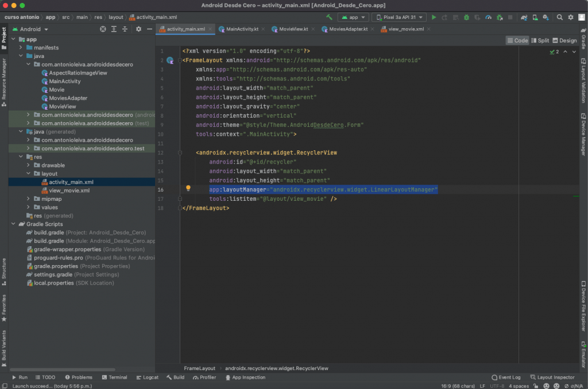Switch to the MovieView.kt tab
This screenshot has height=389, width=588.
tap(293, 29)
